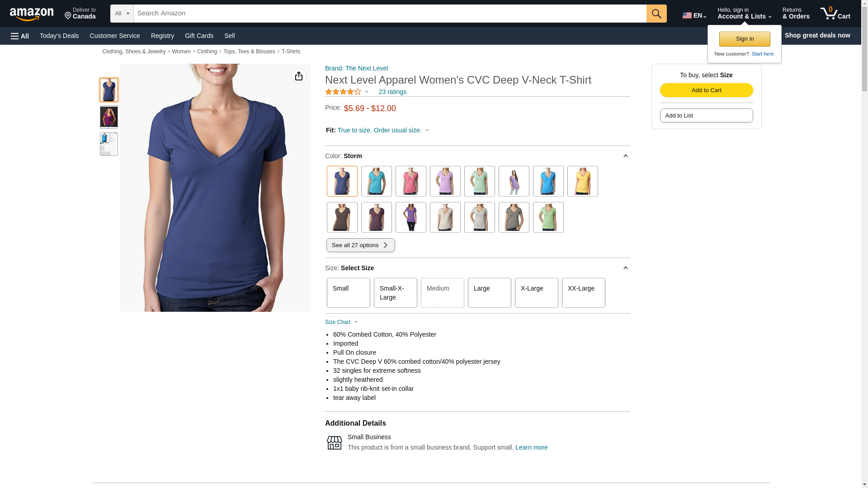Open the EN language flag selector
This screenshot has width=868, height=488.
click(x=694, y=15)
